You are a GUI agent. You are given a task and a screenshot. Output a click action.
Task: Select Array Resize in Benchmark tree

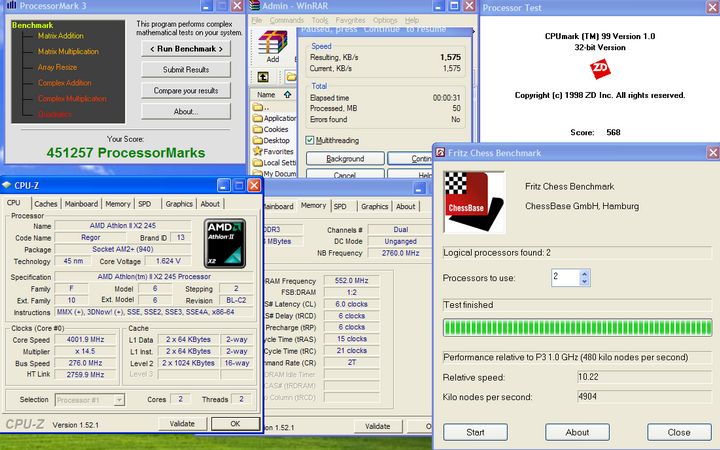coord(57,67)
